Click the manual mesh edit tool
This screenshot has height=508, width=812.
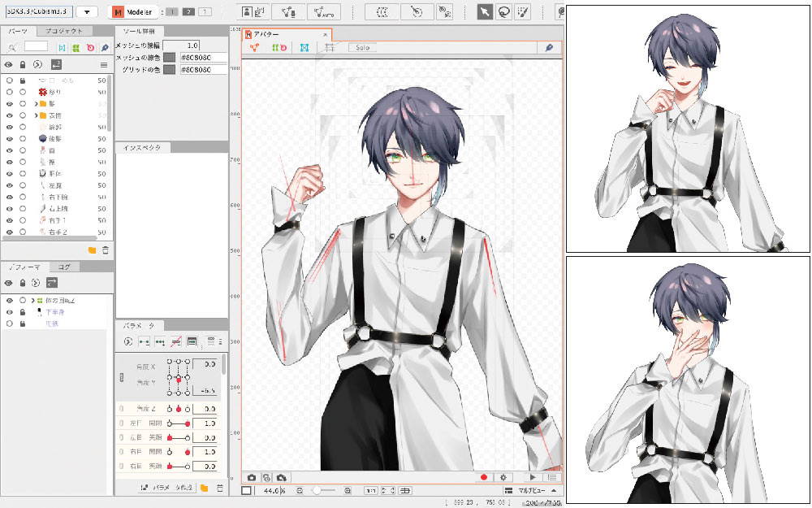[x=288, y=11]
